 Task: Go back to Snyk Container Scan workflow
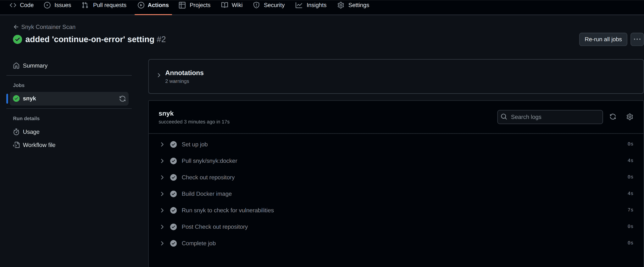(44, 27)
